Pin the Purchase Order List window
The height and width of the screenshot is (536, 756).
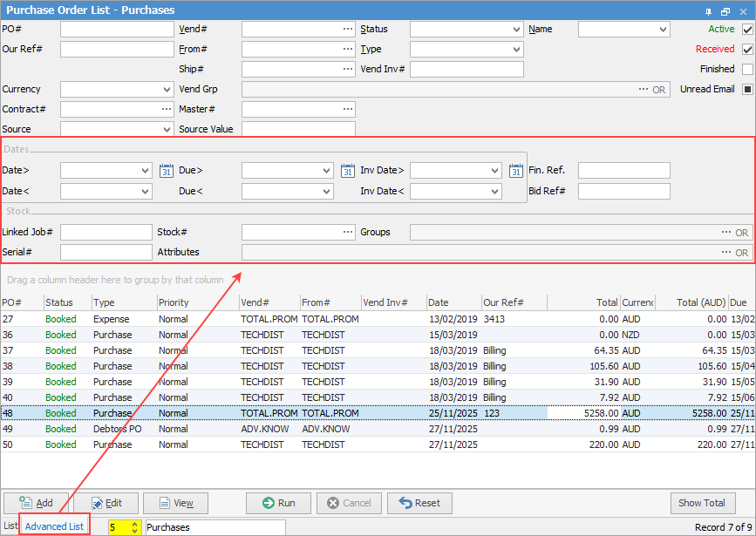click(708, 11)
